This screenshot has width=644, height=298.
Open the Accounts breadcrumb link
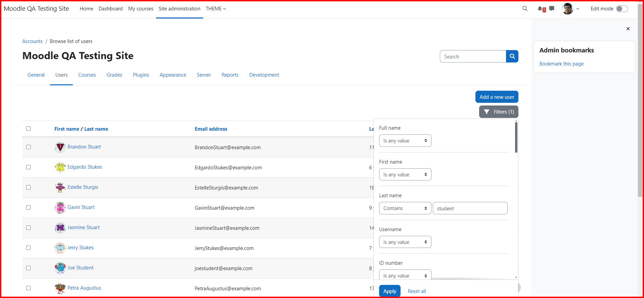click(32, 41)
